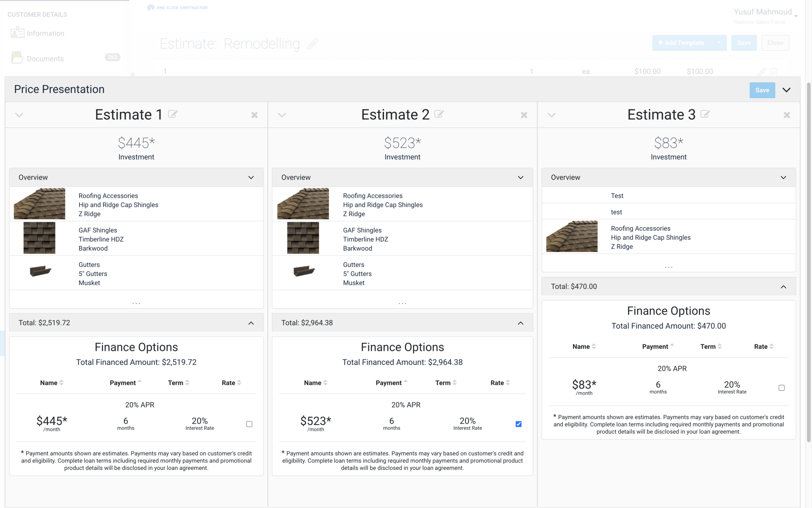Collapse the Total $2,964.38 section
Image resolution: width=812 pixels, height=508 pixels.
[x=521, y=323]
